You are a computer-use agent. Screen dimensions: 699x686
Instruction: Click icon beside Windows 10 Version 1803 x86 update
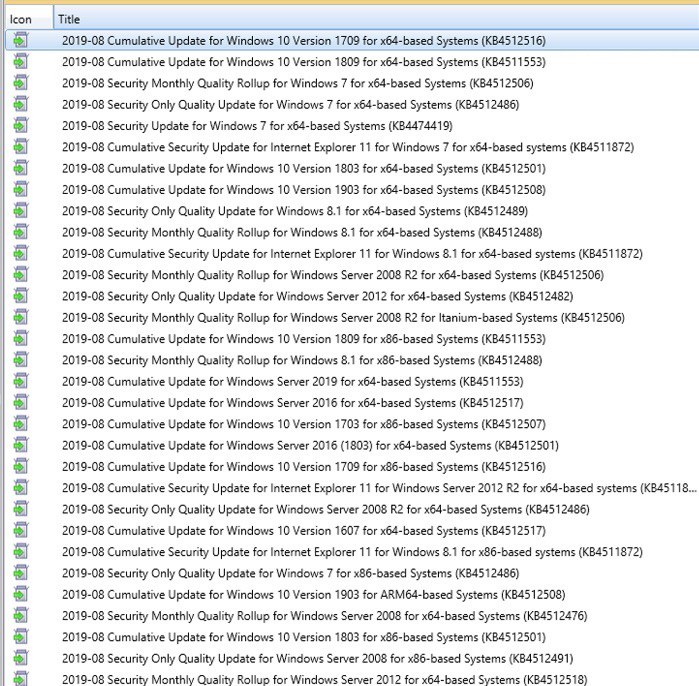coord(21,637)
